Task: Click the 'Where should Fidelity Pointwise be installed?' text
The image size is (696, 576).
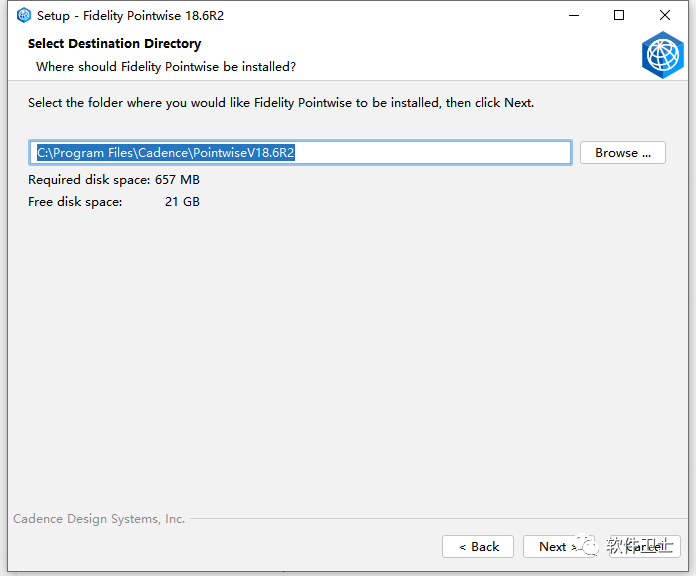Action: click(x=166, y=67)
